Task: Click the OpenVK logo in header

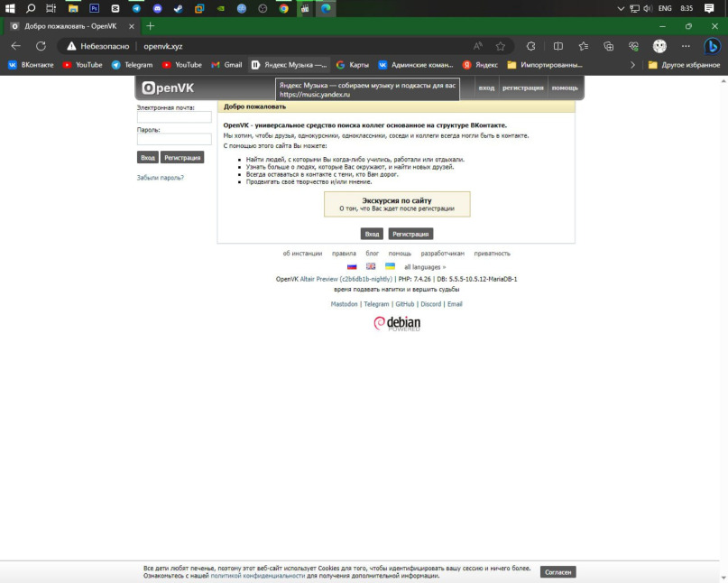Action: click(168, 88)
